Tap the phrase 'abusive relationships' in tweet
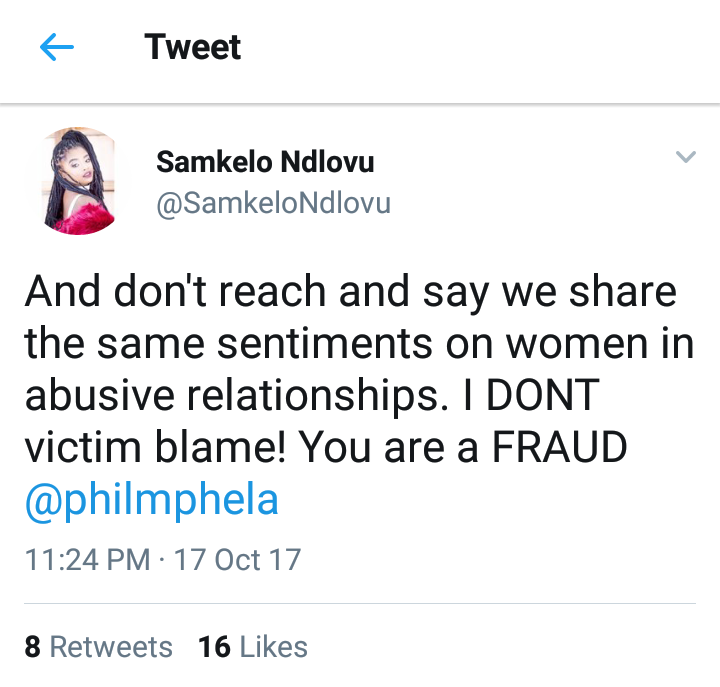This screenshot has height=687, width=720. click(x=236, y=396)
